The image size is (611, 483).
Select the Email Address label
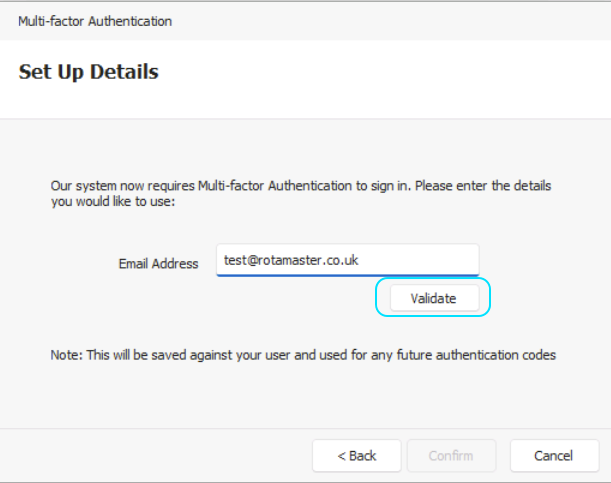point(158,264)
